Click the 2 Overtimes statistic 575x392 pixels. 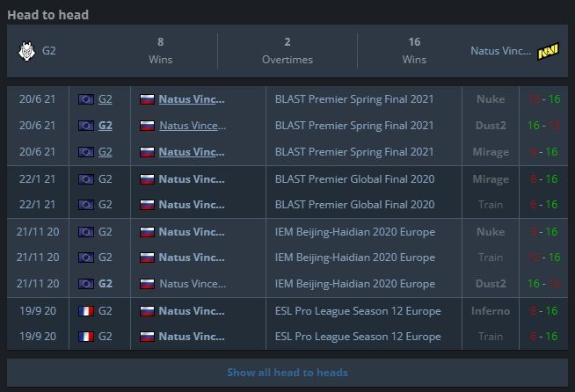tap(287, 51)
